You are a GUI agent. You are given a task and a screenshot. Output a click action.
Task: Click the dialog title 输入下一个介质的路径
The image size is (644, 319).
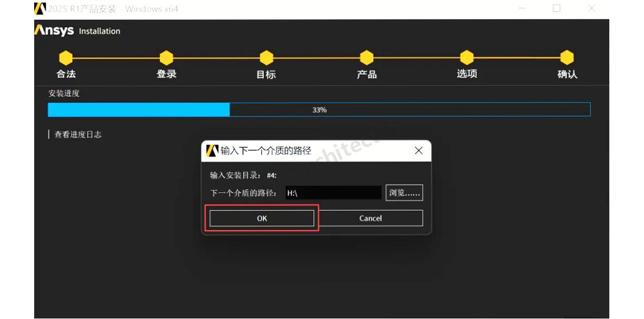click(x=266, y=151)
